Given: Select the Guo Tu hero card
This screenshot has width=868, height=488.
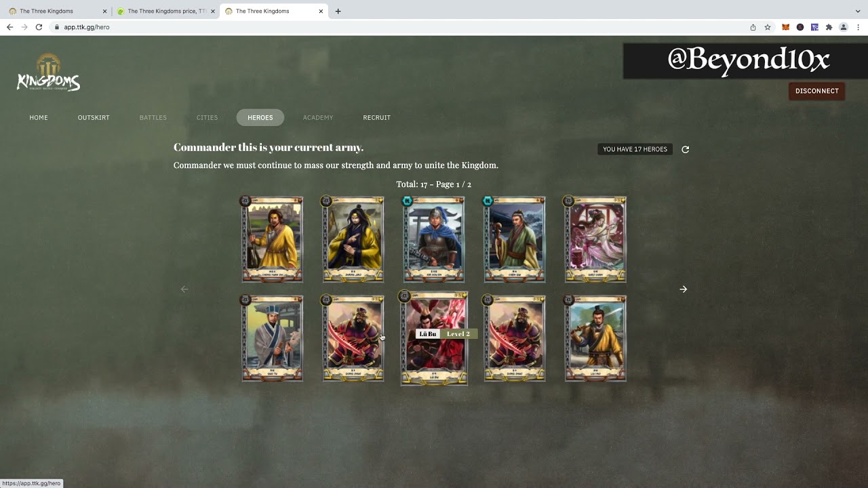Looking at the screenshot, I should [273, 338].
